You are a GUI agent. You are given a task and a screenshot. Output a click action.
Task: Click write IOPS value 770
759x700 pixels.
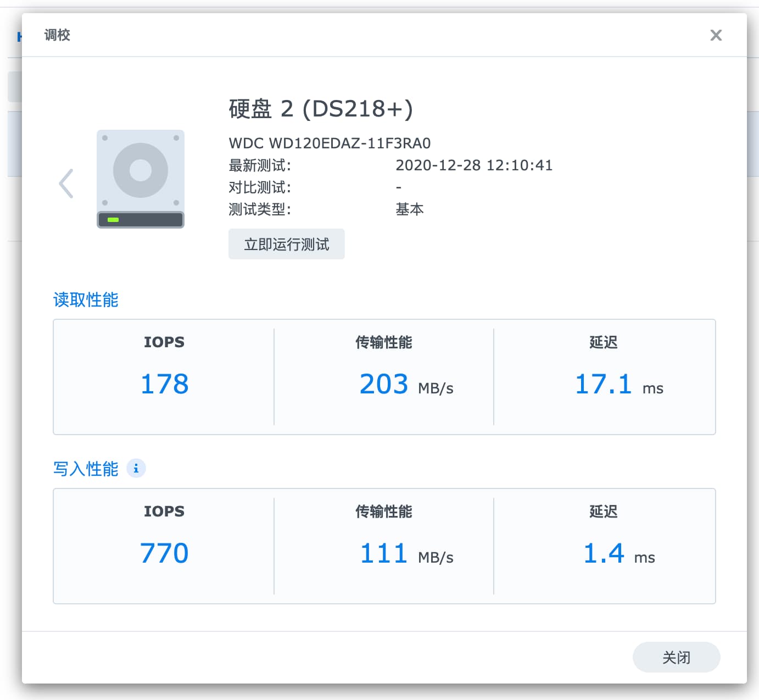click(x=164, y=553)
